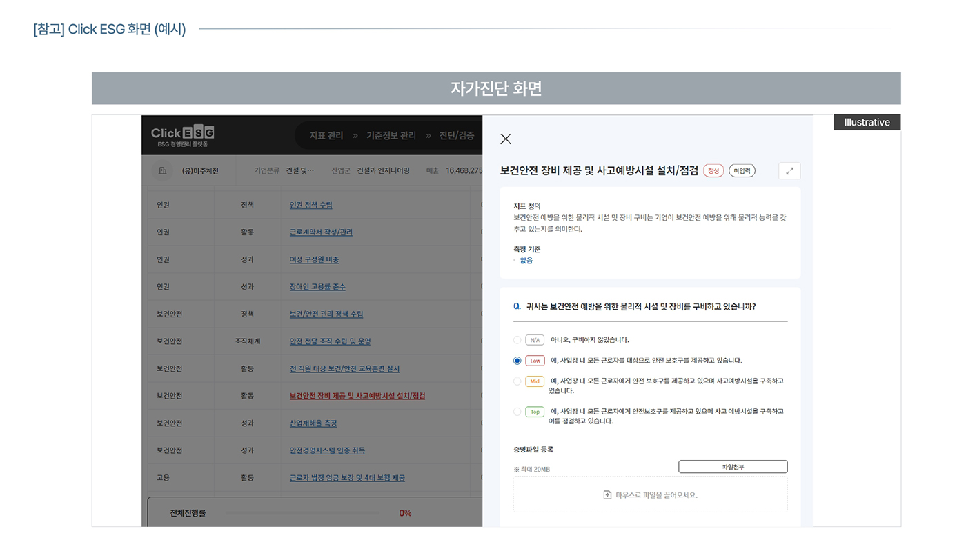
Task: Expand the detail panel to full view
Action: (x=789, y=171)
